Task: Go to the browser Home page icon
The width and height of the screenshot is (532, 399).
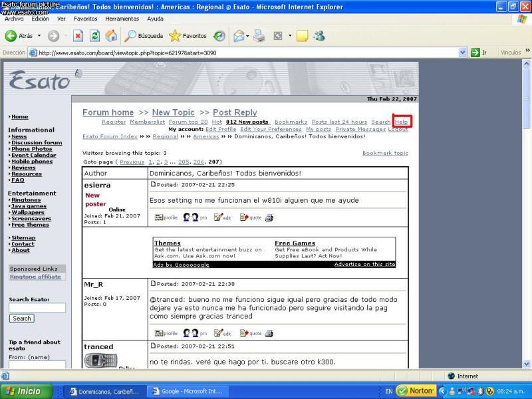Action: click(111, 36)
